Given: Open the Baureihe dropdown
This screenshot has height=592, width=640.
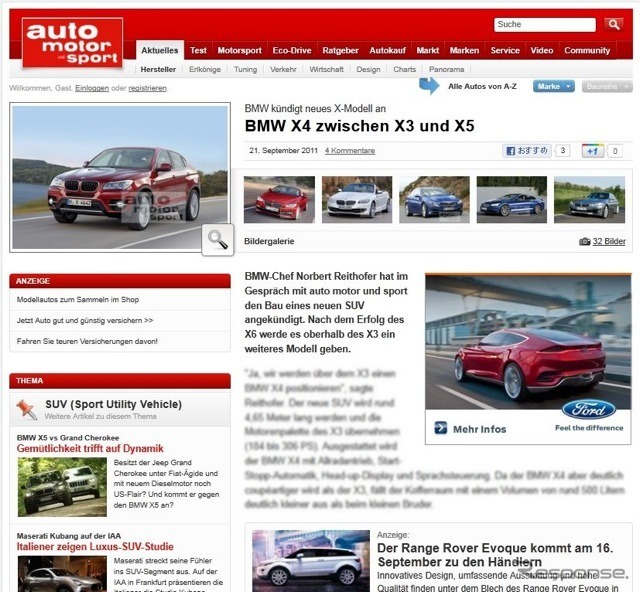Looking at the screenshot, I should [x=607, y=87].
